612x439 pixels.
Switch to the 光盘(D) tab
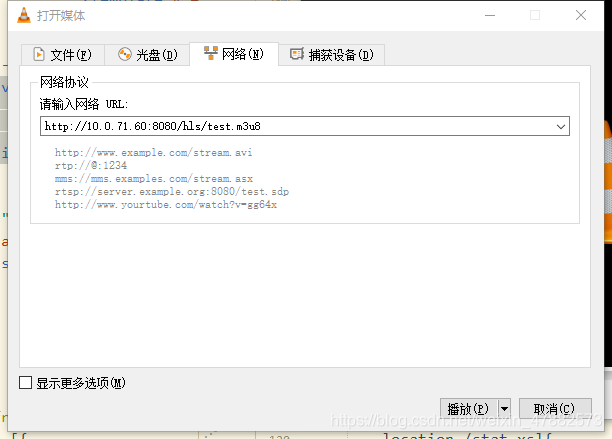pyautogui.click(x=147, y=55)
